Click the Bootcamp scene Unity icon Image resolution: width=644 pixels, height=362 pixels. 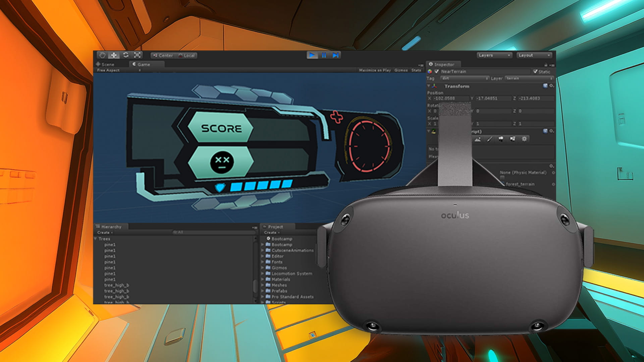coord(268,239)
